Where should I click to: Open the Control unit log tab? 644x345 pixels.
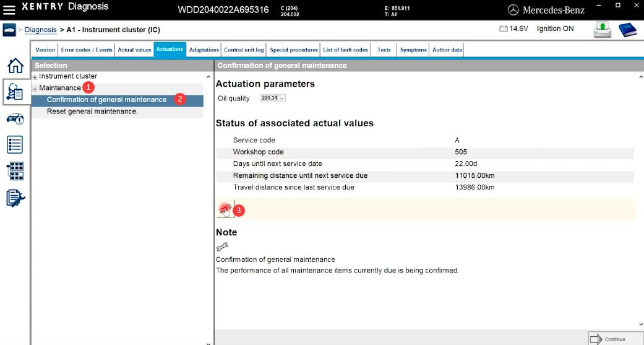click(244, 50)
